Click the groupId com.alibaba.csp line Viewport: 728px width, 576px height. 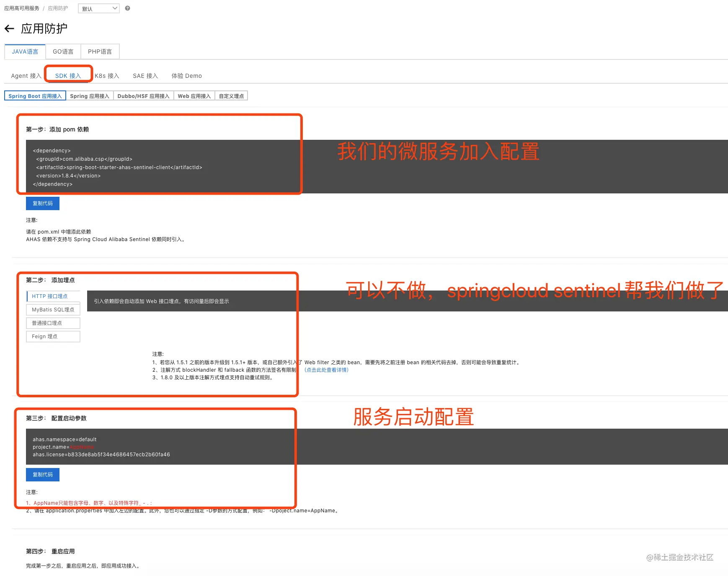[84, 159]
